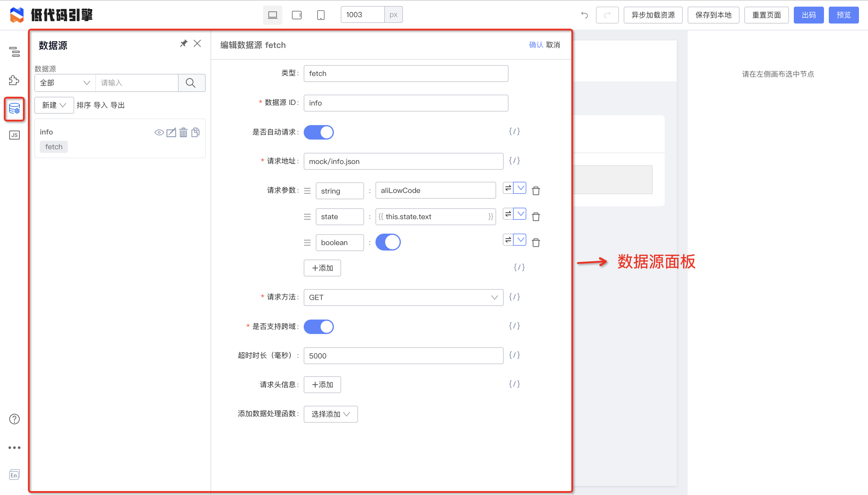Expand the 全部 data source filter
868x495 pixels.
click(65, 83)
